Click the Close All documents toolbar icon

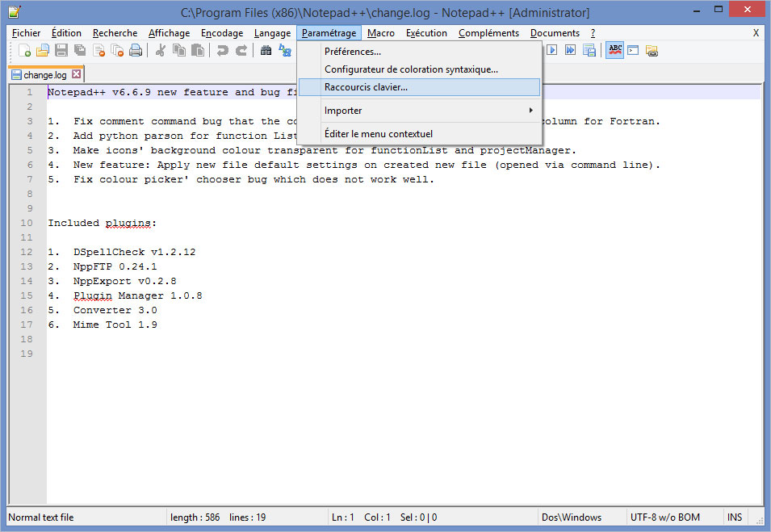[117, 51]
